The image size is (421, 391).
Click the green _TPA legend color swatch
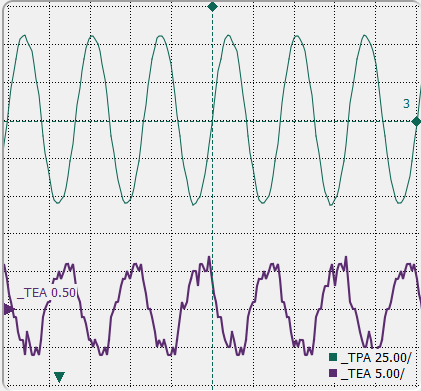333,357
